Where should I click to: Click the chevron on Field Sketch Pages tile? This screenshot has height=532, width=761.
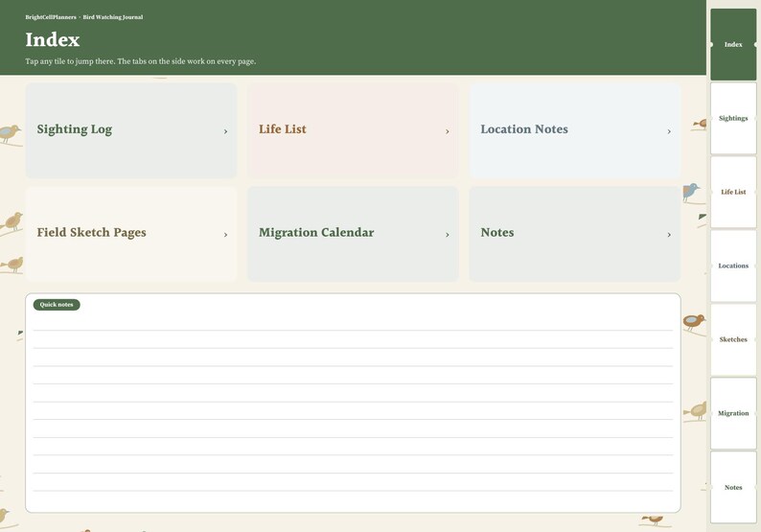225,235
